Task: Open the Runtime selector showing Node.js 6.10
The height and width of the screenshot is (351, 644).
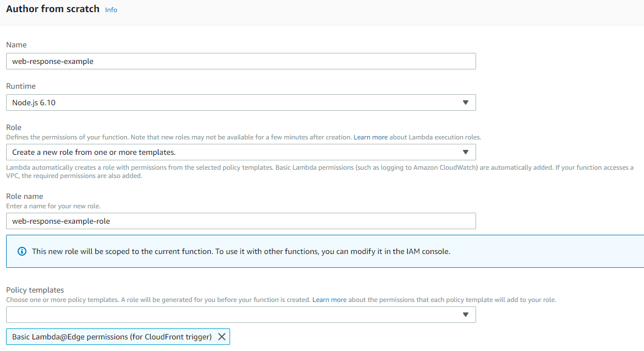Action: pyautogui.click(x=241, y=102)
